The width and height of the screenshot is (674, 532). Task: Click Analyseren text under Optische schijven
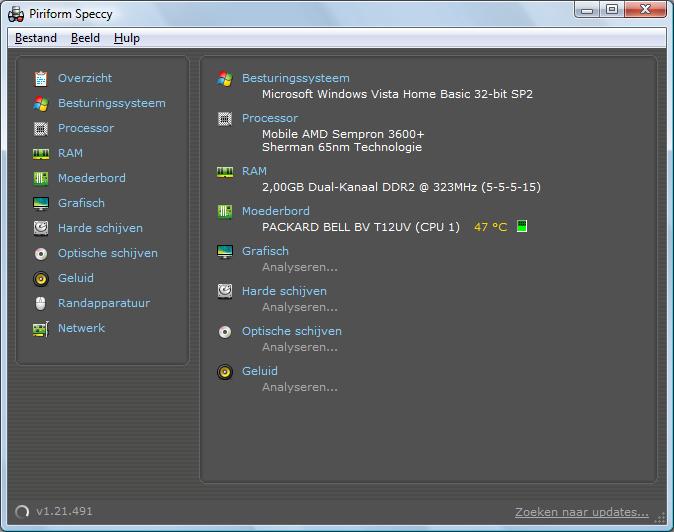pos(300,347)
